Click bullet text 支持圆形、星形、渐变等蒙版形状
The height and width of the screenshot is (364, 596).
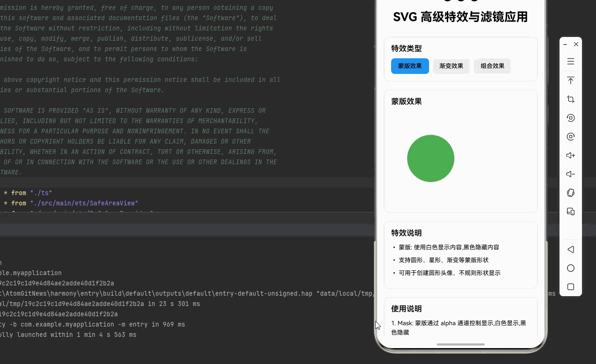[x=443, y=260]
